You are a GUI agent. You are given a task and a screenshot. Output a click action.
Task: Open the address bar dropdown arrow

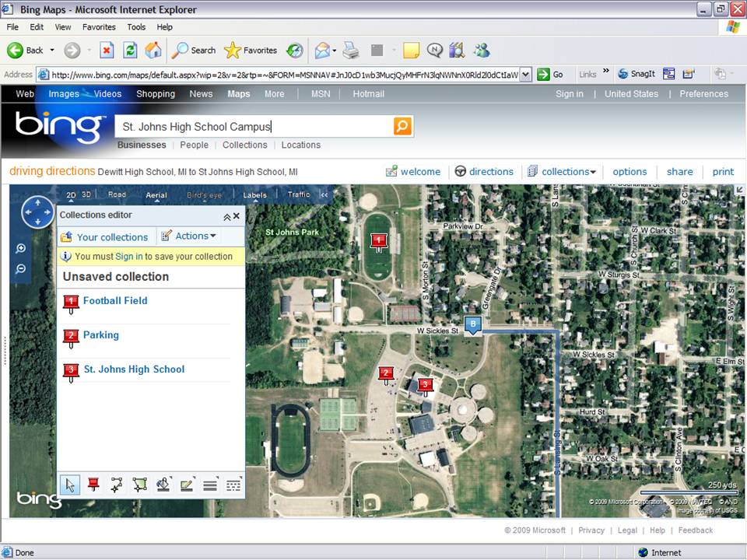point(526,75)
